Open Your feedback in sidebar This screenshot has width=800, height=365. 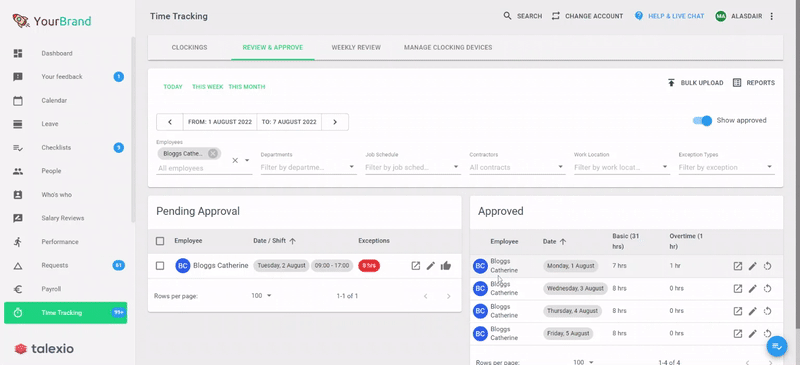(62, 77)
